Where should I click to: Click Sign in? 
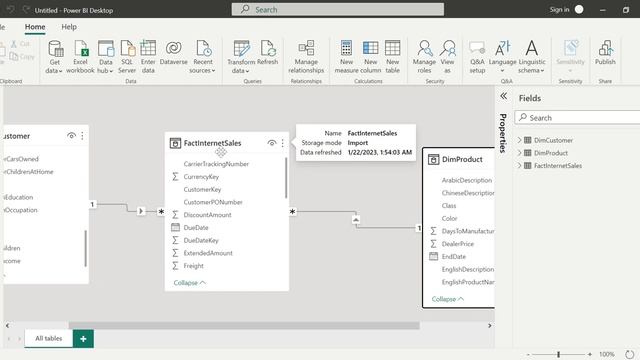tap(559, 9)
